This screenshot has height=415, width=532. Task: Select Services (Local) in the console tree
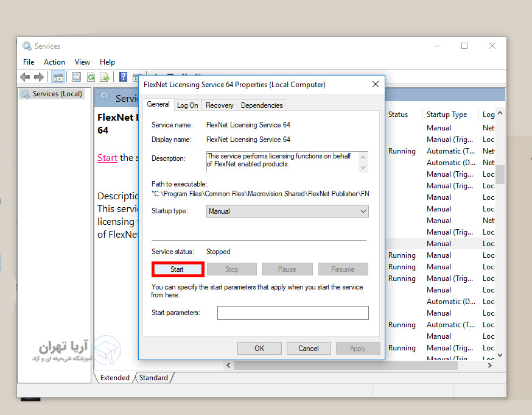click(57, 94)
